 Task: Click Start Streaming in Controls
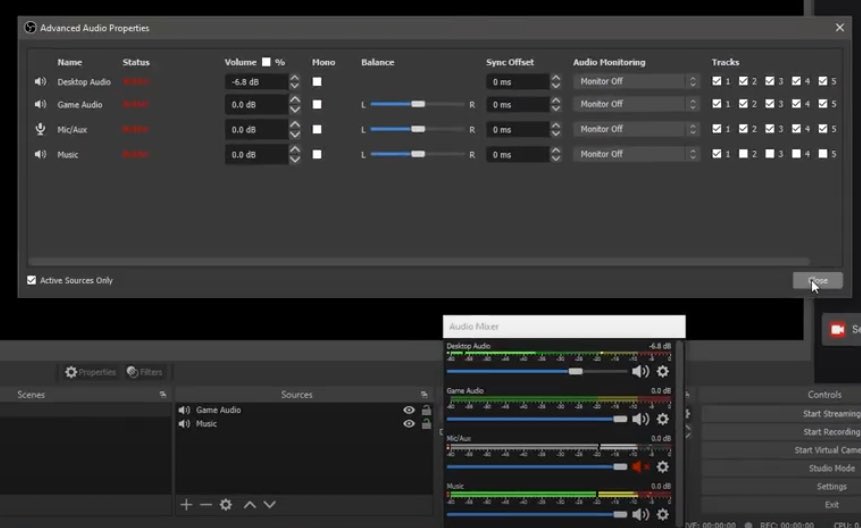pyautogui.click(x=831, y=414)
